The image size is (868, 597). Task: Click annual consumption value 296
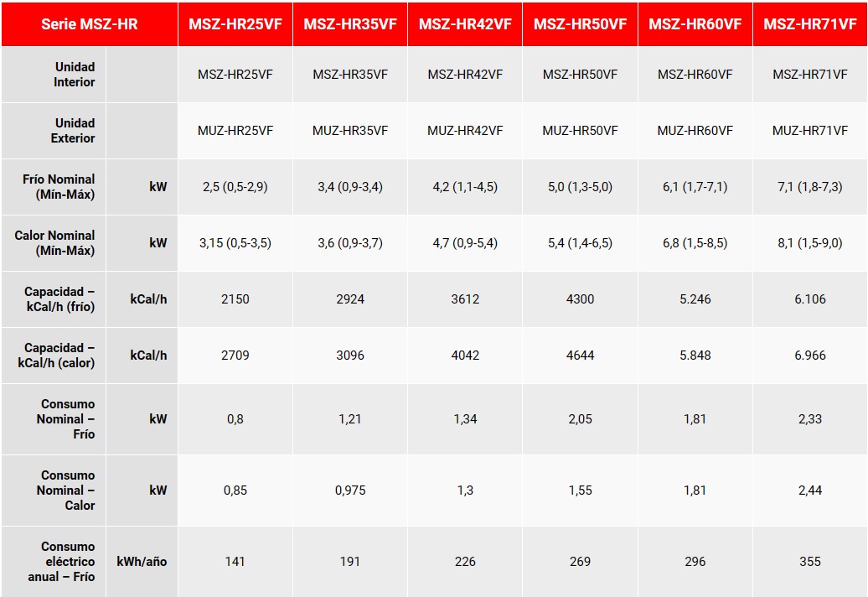coord(695,562)
